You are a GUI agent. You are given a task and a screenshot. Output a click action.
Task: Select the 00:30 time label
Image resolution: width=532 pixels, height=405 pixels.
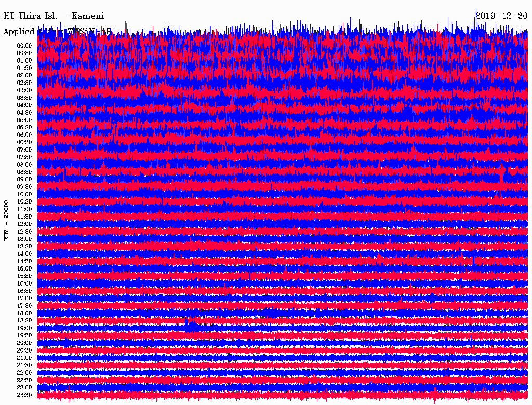(24, 53)
